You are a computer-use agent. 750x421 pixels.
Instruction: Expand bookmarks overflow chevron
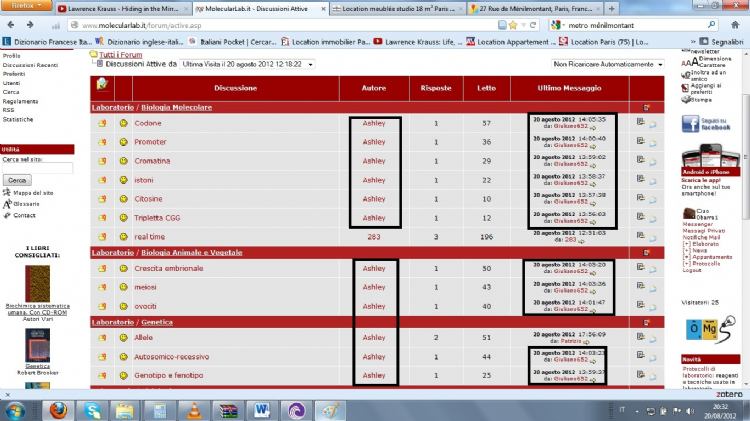tap(693, 42)
